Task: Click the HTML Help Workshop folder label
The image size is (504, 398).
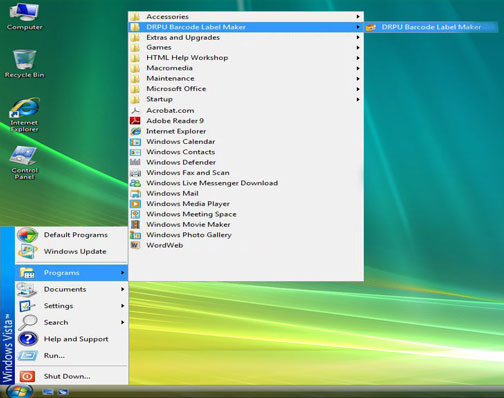Action: (187, 58)
